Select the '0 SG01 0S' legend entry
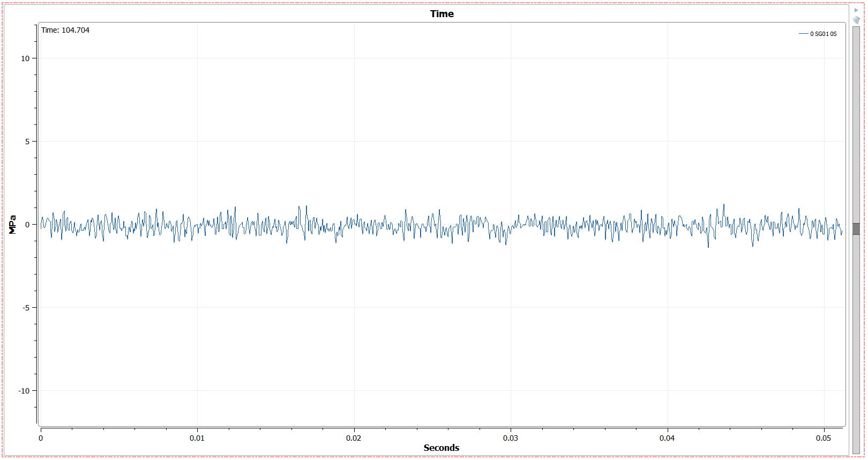868x460 pixels. coord(818,34)
